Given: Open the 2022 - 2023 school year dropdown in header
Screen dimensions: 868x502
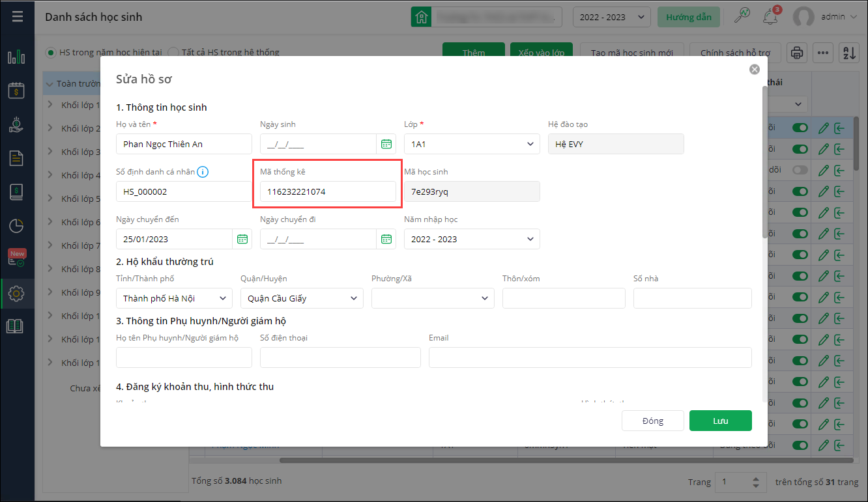Looking at the screenshot, I should [x=612, y=17].
